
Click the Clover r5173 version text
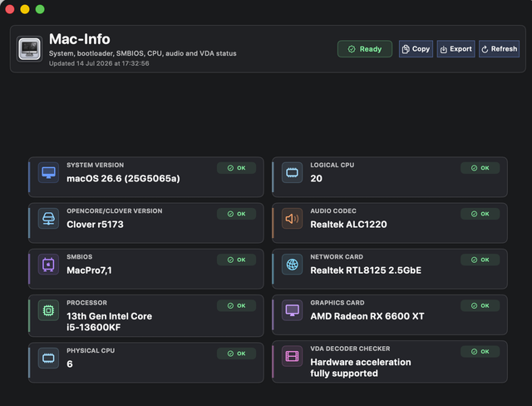[x=95, y=225]
